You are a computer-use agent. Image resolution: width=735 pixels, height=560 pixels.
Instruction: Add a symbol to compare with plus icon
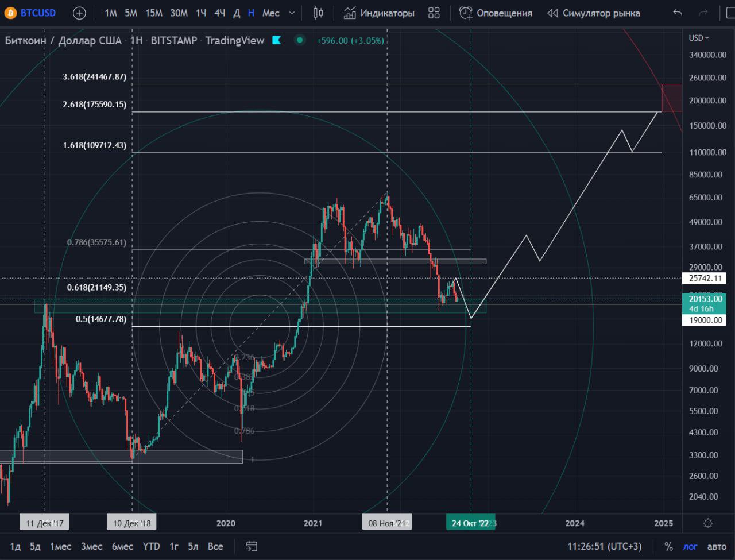[x=79, y=13]
